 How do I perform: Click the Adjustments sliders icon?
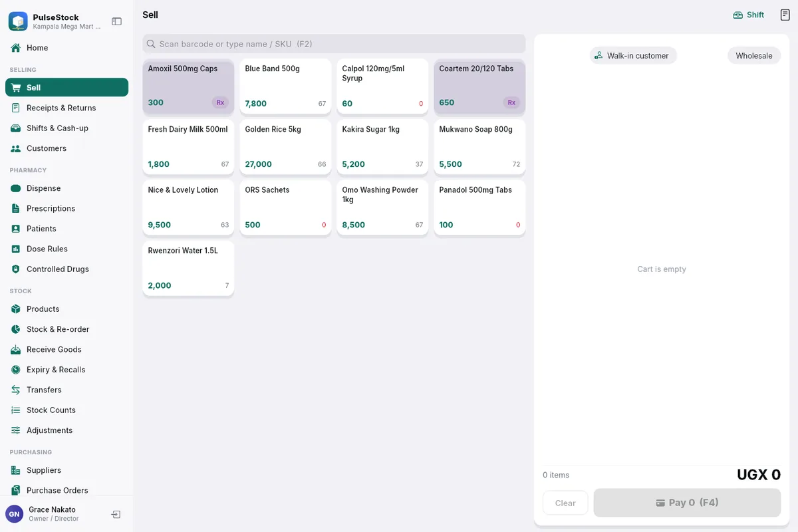(x=16, y=430)
